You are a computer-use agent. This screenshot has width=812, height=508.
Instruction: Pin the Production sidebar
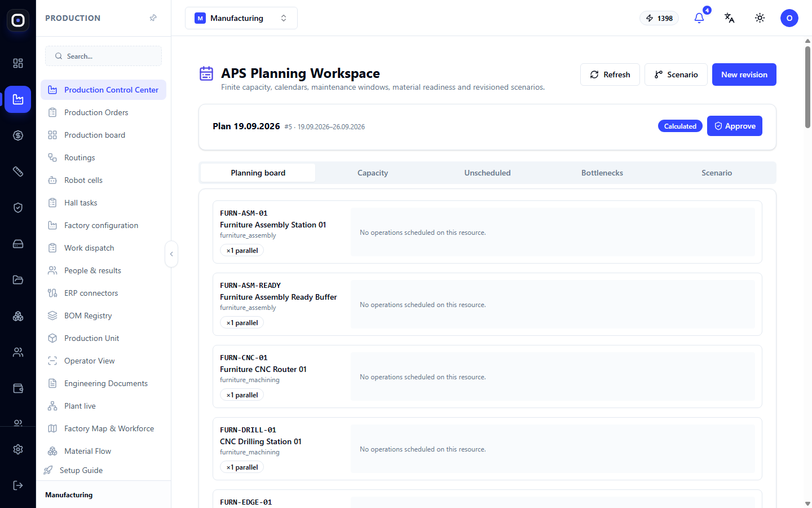point(153,18)
